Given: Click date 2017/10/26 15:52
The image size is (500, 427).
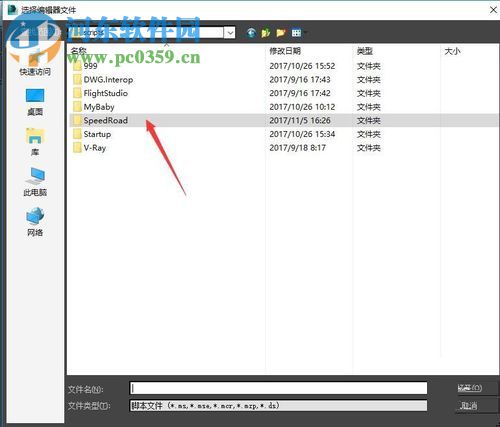Looking at the screenshot, I should pyautogui.click(x=302, y=66).
